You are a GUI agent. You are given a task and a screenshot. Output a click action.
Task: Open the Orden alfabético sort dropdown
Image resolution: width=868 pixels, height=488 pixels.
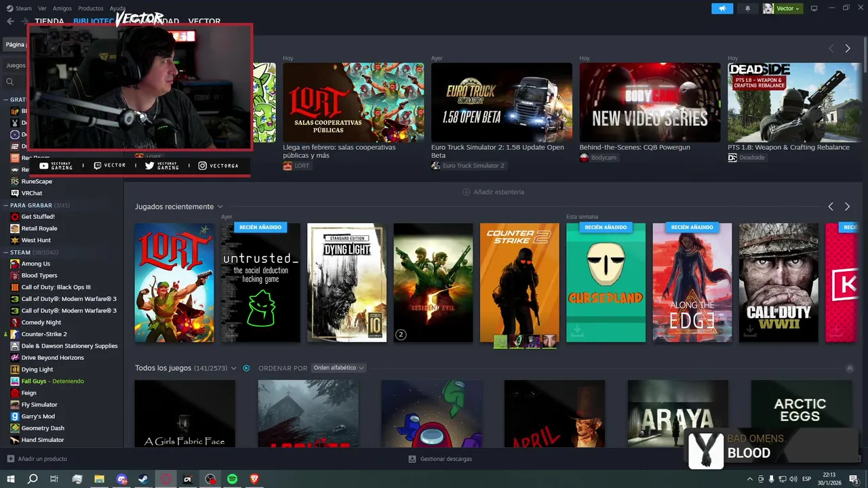click(x=338, y=368)
